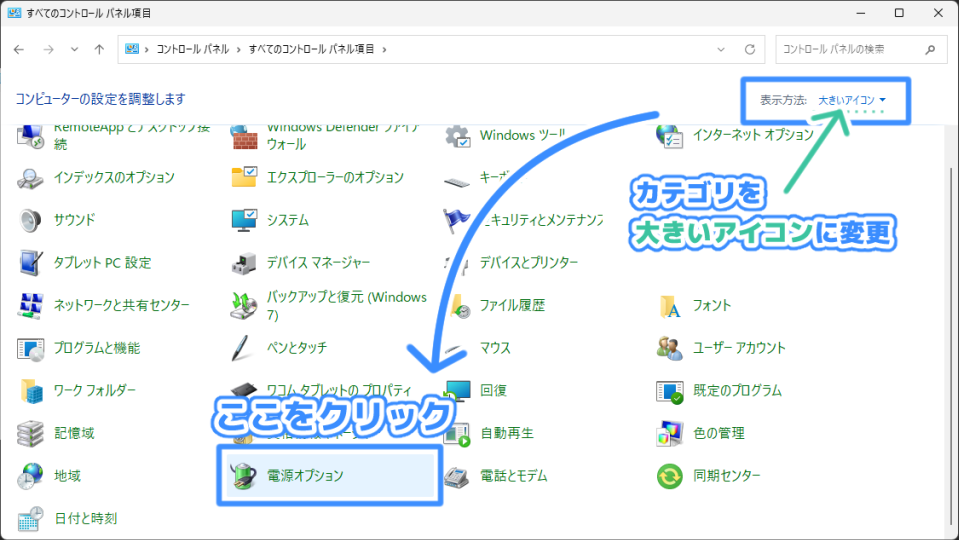959x540 pixels.
Task: Go up one level with up arrow
Action: click(99, 50)
